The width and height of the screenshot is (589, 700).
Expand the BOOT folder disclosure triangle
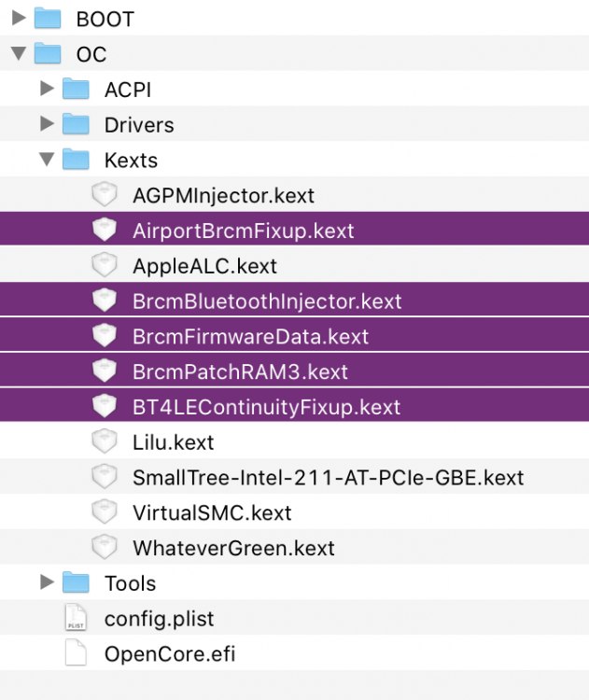tap(19, 18)
